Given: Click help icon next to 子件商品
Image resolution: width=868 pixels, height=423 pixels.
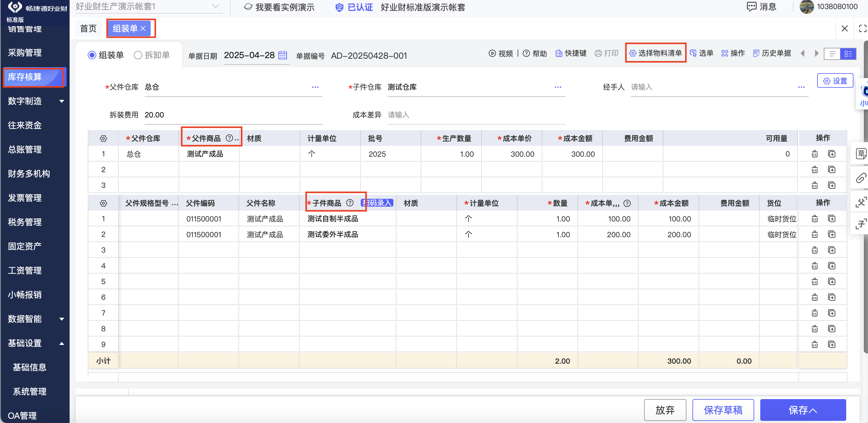Looking at the screenshot, I should tap(350, 203).
